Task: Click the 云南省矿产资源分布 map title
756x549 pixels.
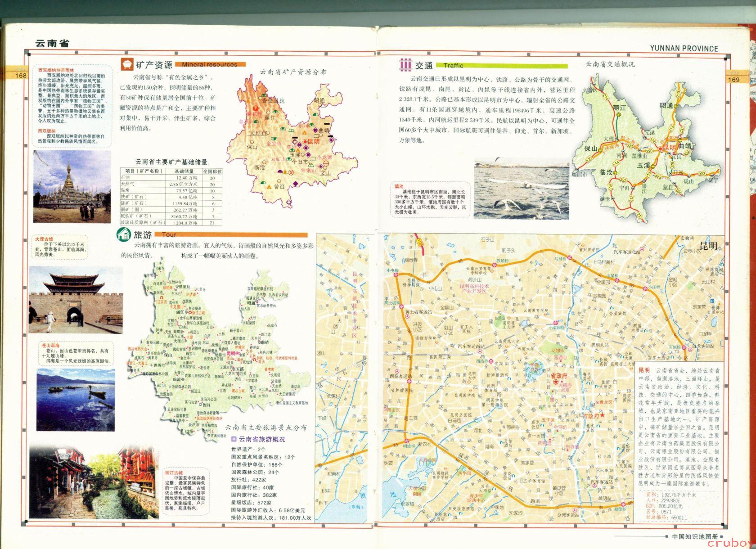Action: pos(293,72)
